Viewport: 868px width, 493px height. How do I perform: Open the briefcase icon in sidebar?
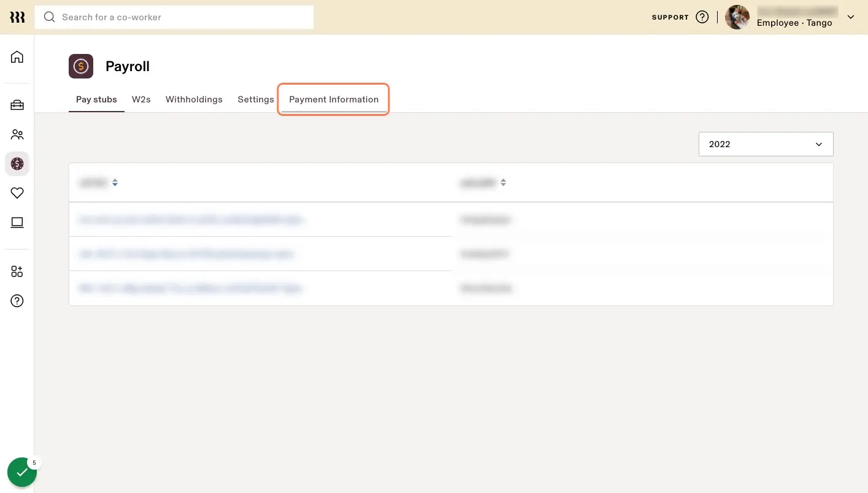[17, 105]
